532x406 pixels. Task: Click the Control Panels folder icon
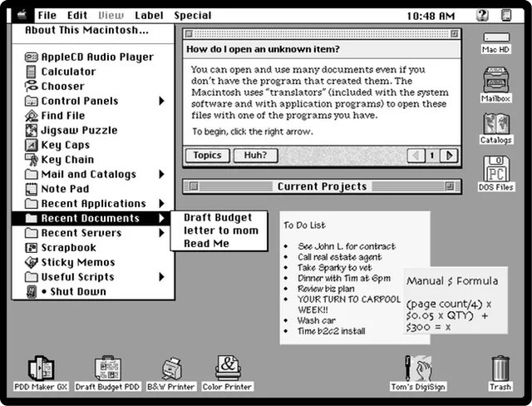point(32,101)
